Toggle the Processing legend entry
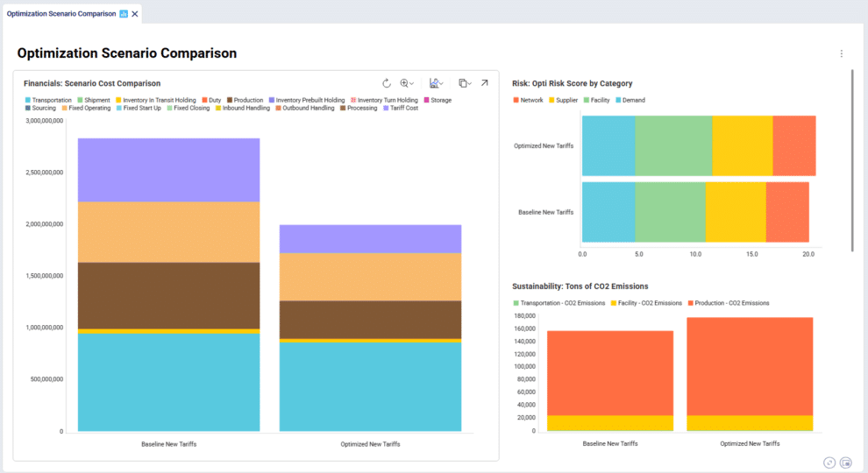The height and width of the screenshot is (473, 868). 359,108
